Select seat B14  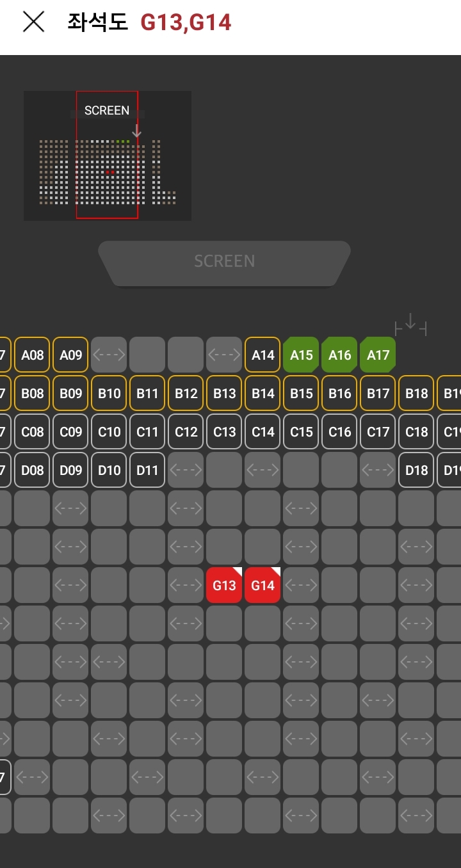(263, 393)
